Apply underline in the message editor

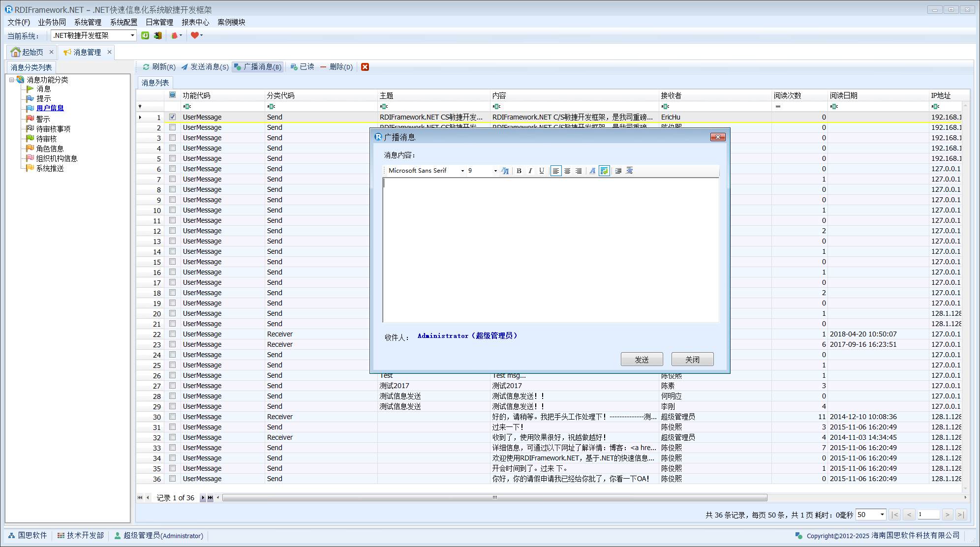tap(541, 171)
